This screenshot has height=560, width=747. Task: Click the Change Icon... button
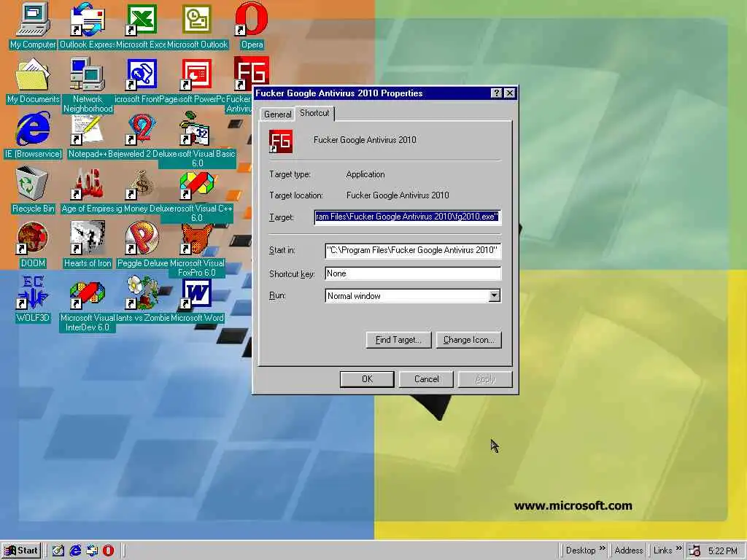469,340
